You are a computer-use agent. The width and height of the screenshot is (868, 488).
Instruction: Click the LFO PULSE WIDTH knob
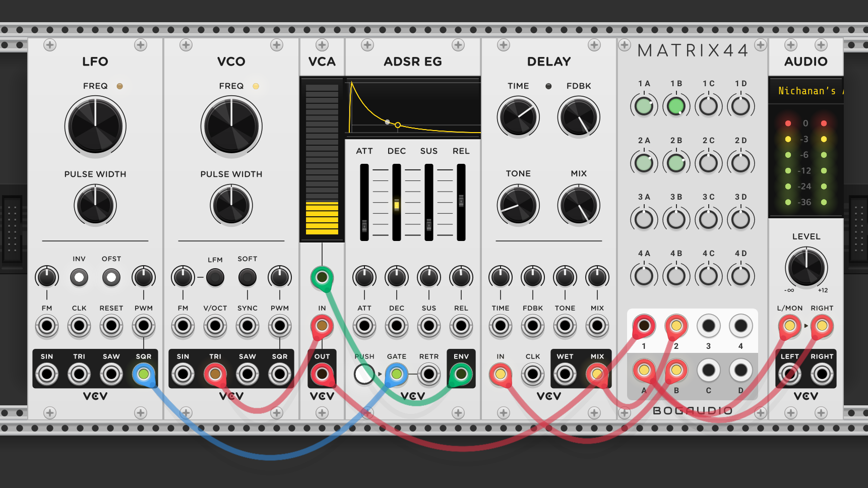tap(95, 205)
